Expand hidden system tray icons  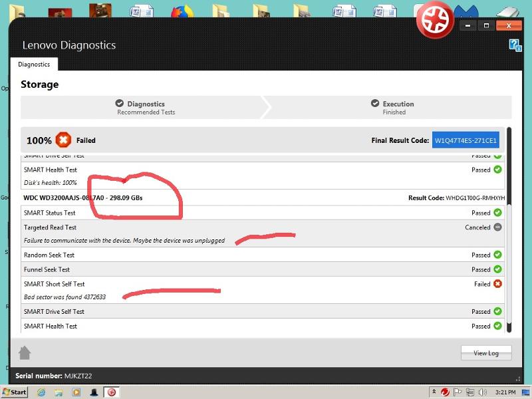(434, 392)
